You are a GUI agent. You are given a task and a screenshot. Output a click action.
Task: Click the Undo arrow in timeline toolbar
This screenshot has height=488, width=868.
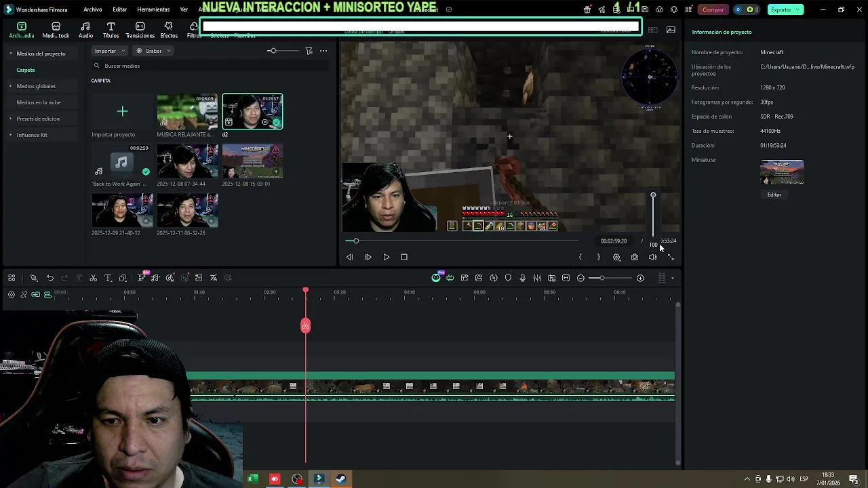click(x=50, y=278)
